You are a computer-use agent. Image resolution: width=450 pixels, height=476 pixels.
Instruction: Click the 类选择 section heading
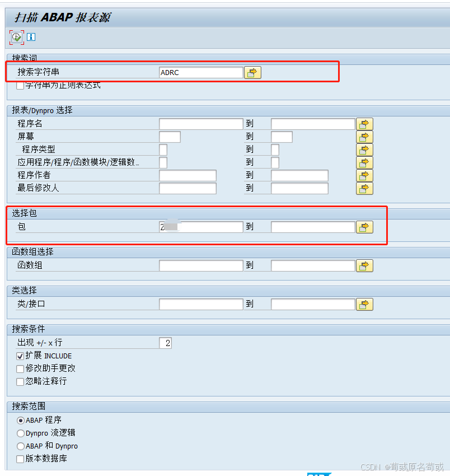[x=24, y=291]
